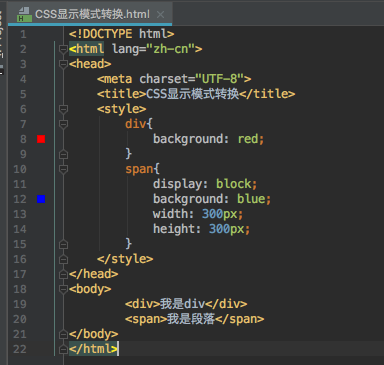The width and height of the screenshot is (384, 365).
Task: Click the title text CSS显示模式转换 on line 5
Action: point(193,94)
